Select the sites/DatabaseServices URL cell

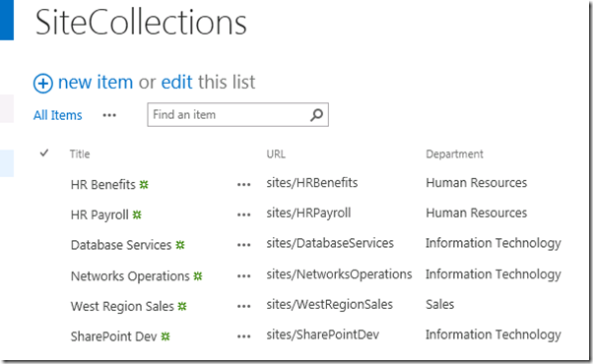tap(330, 243)
